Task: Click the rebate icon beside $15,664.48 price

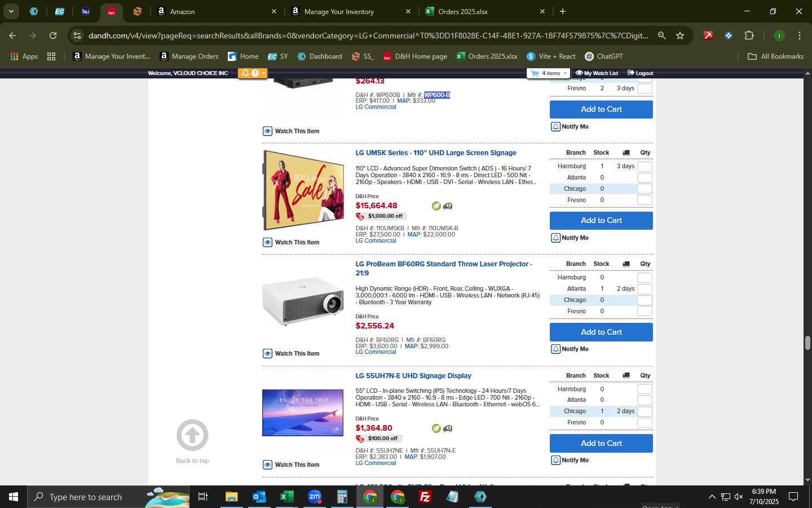Action: 448,206
